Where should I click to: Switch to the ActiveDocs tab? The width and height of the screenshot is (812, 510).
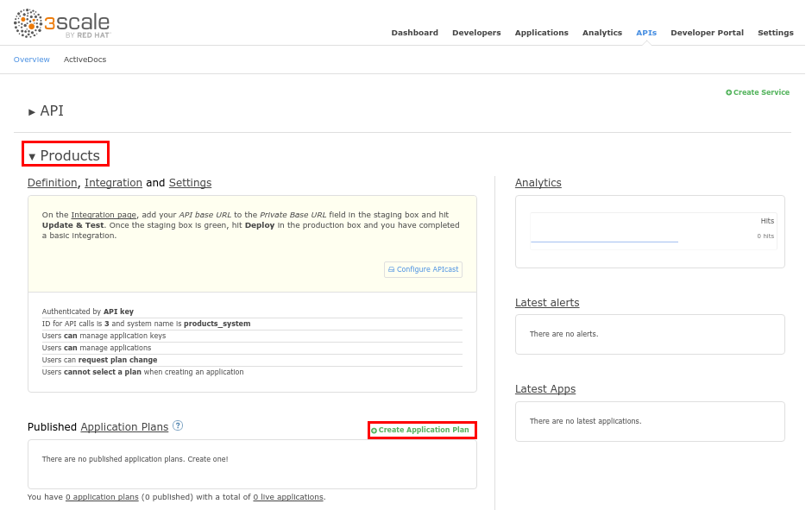point(85,60)
